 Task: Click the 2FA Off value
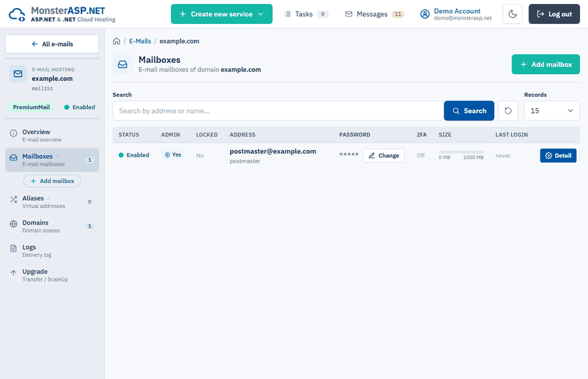[x=421, y=155]
